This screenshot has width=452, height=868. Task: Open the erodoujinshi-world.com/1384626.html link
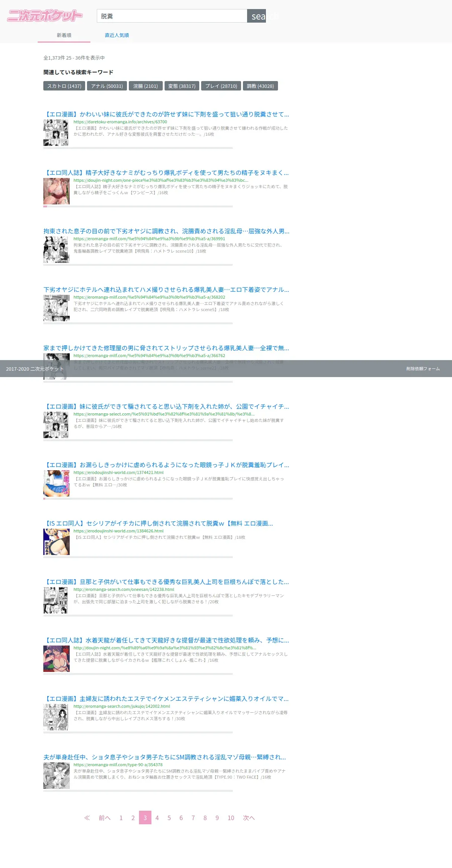pyautogui.click(x=118, y=531)
